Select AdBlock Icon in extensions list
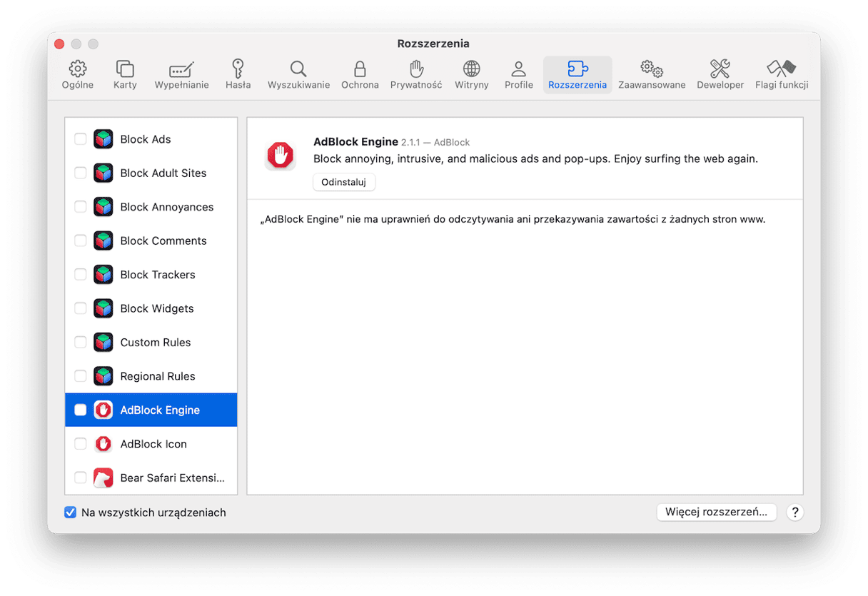 click(x=153, y=444)
